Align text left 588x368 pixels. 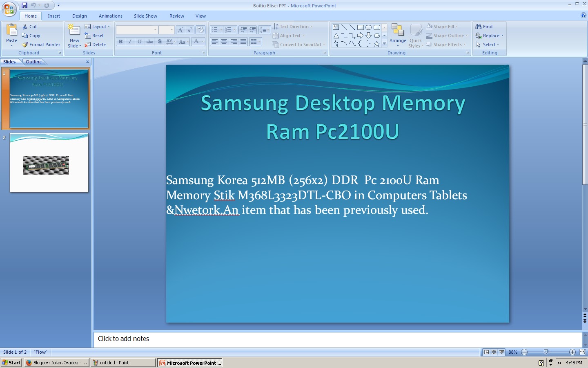(x=214, y=42)
